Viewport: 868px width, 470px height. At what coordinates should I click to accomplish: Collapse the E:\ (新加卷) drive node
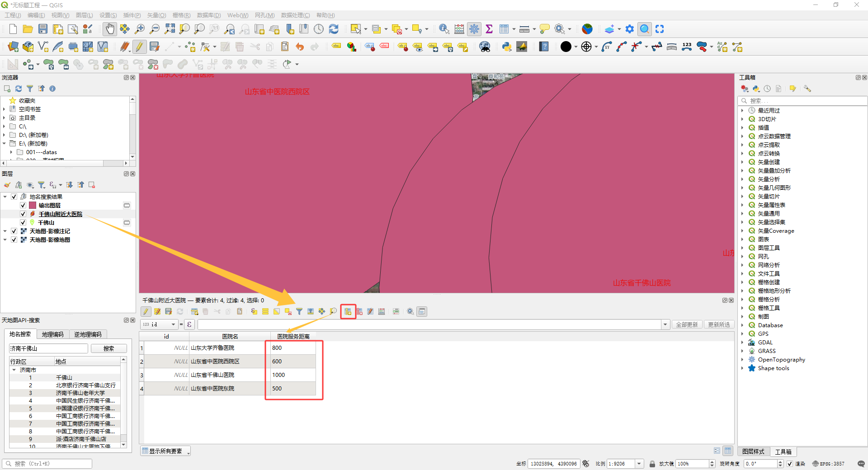click(4, 143)
